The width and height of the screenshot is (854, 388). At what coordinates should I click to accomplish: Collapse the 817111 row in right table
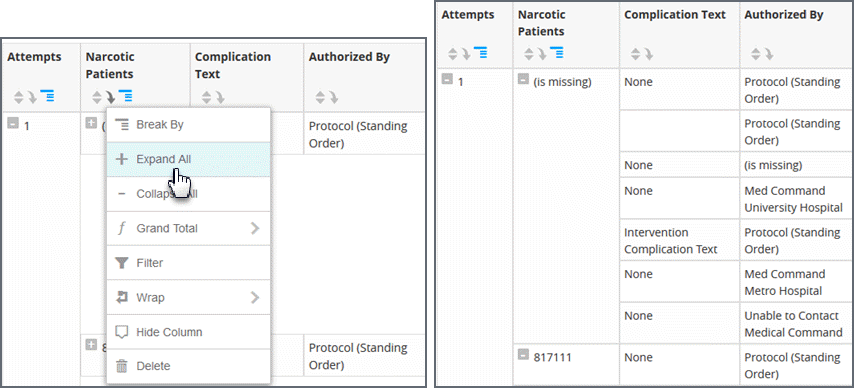[x=523, y=355]
